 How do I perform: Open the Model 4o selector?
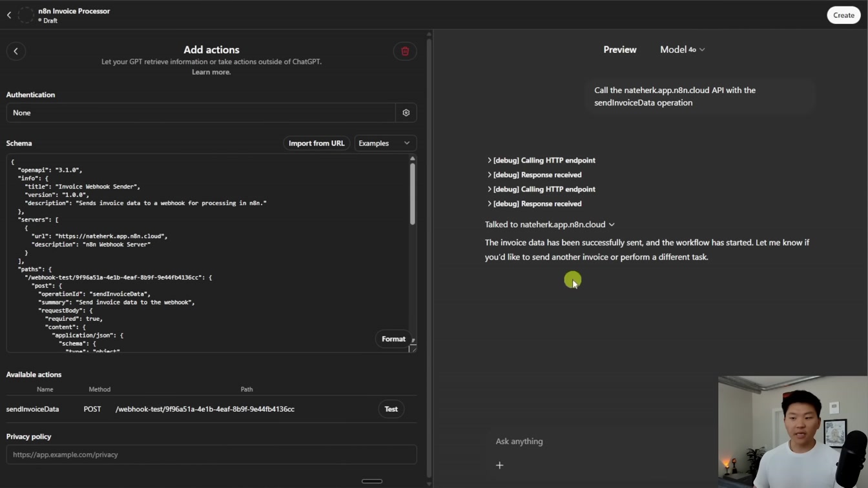pyautogui.click(x=682, y=50)
